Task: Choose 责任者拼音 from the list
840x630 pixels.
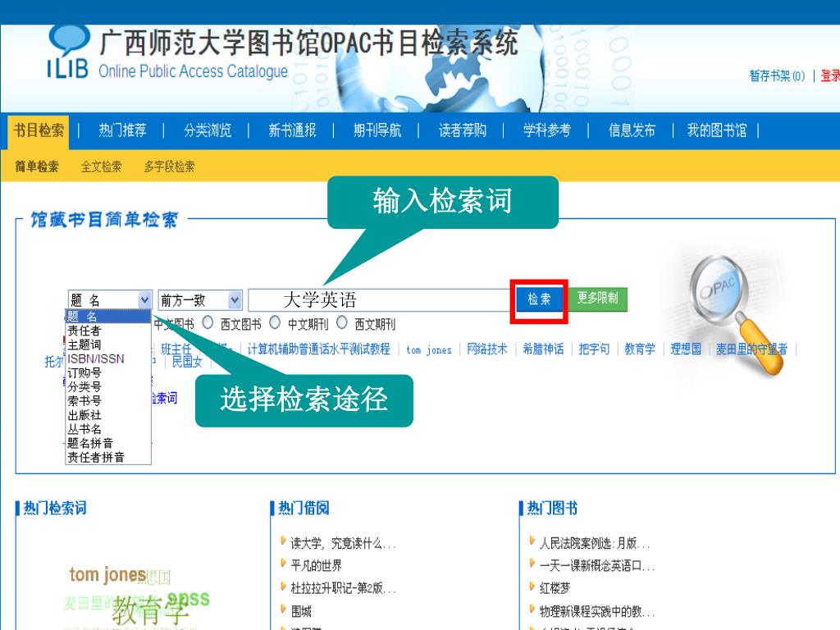Action: [108, 457]
